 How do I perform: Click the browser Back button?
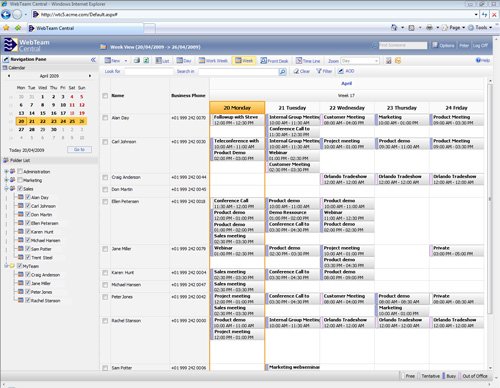coord(6,15)
